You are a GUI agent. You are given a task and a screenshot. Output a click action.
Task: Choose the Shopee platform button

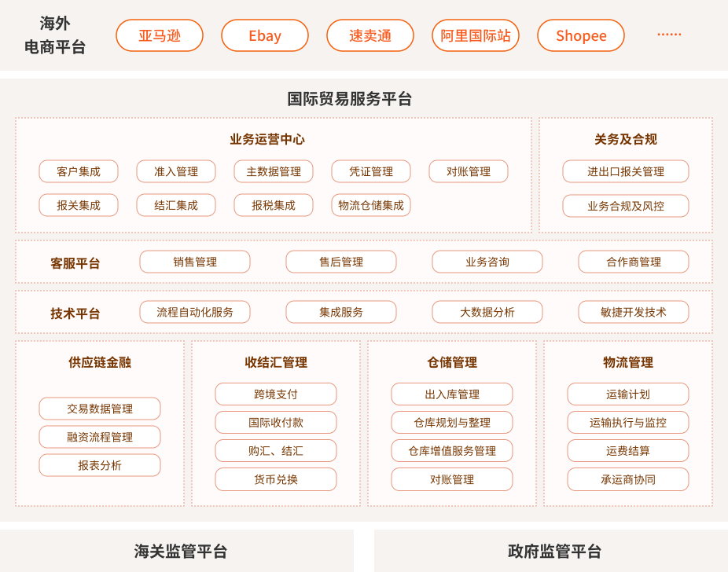click(x=581, y=35)
